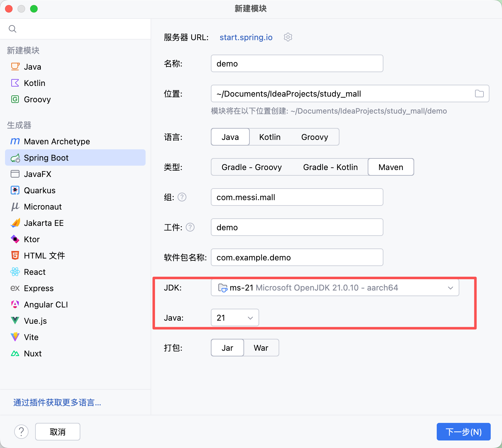The height and width of the screenshot is (448, 502).
Task: Click the 取消 cancel button
Action: tap(58, 432)
